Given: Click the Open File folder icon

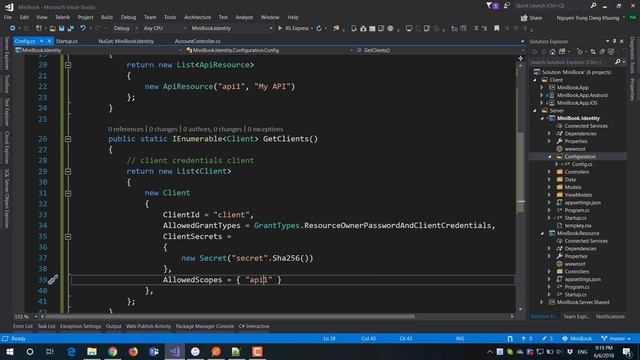Looking at the screenshot, I should click(x=52, y=28).
